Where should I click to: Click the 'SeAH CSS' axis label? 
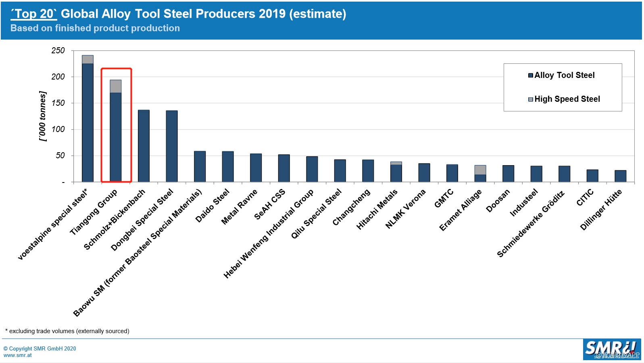pyautogui.click(x=269, y=204)
